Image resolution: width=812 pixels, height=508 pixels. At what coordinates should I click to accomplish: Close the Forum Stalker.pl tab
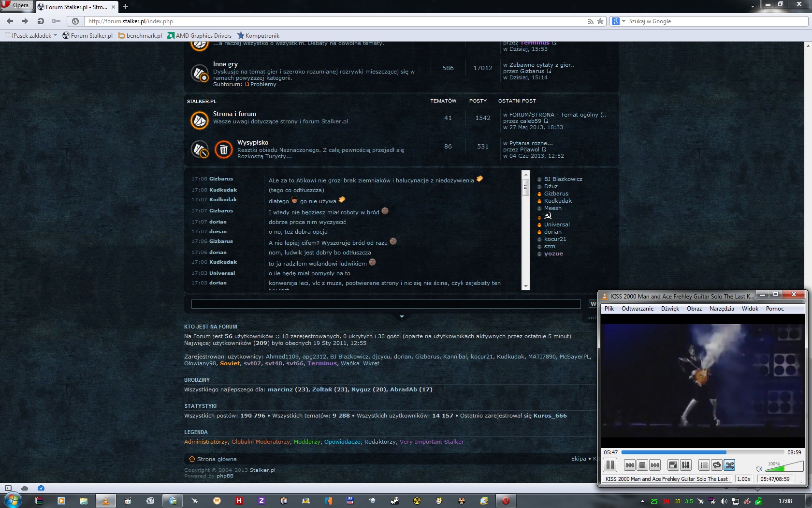(113, 7)
